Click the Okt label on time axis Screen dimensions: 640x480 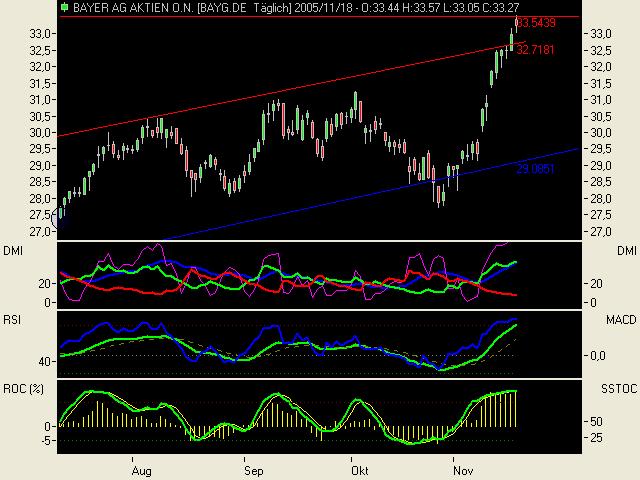360,471
